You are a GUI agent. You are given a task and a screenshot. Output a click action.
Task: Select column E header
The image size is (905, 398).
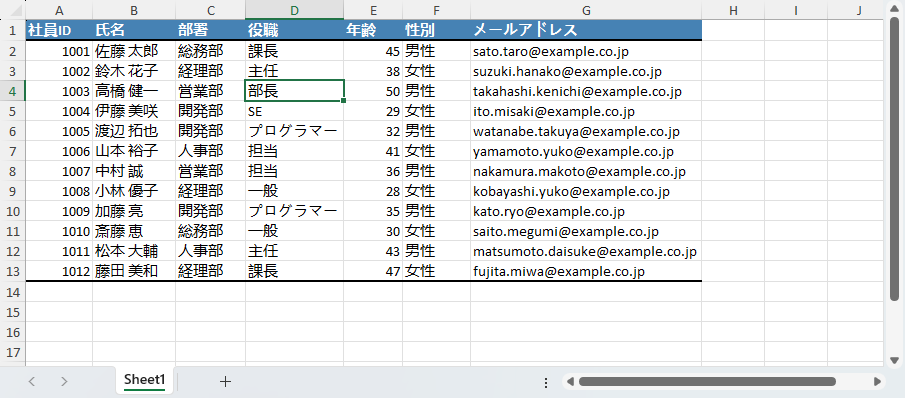pos(373,10)
